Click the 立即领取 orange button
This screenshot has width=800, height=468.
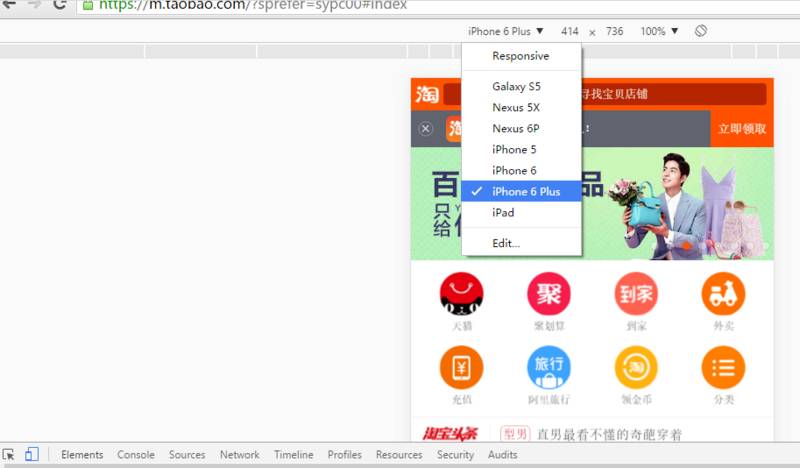(742, 129)
